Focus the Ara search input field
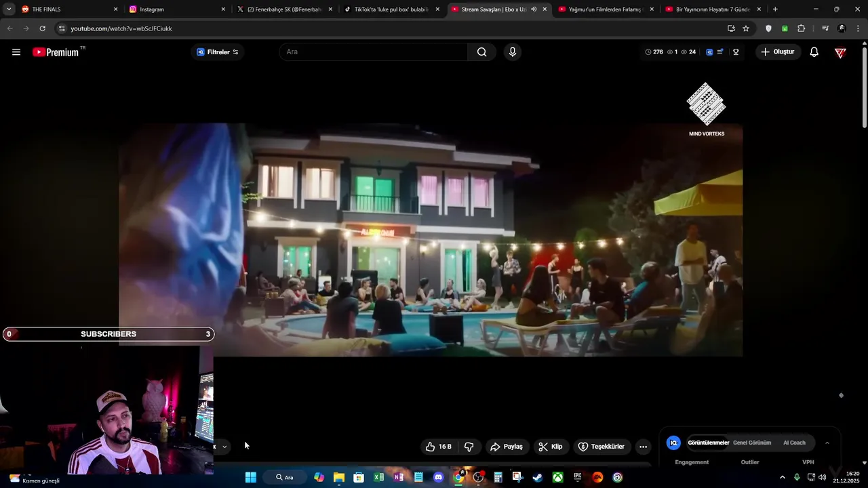868x488 pixels. click(x=374, y=52)
